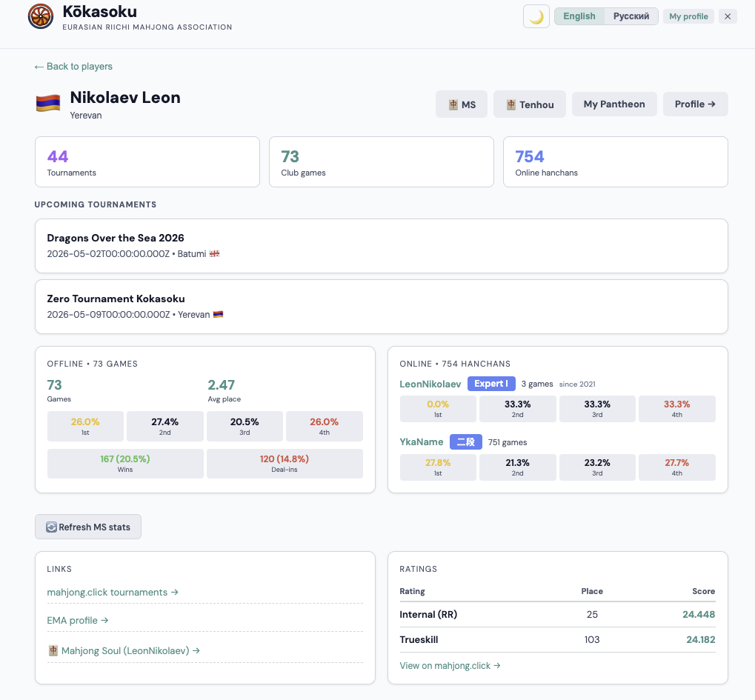This screenshot has height=700, width=755.
Task: Open Zero Tournament Kokasoku entry
Action: 381,306
